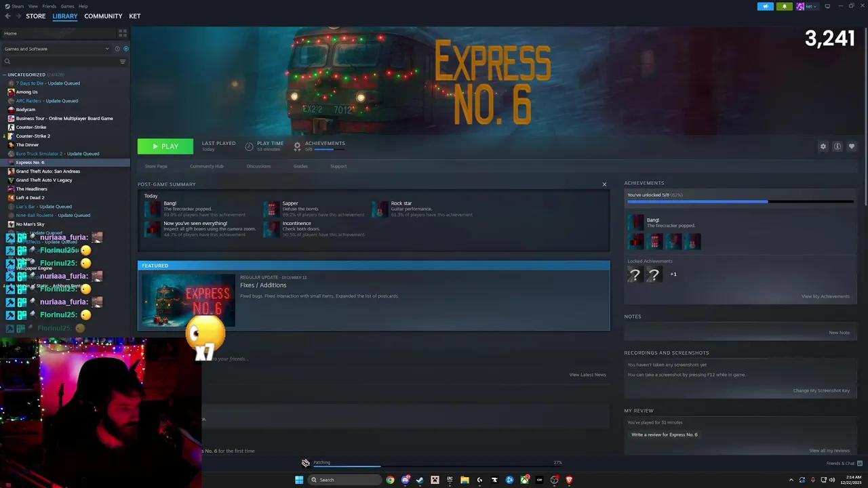Open the Games menu
This screenshot has width=868, height=488.
(x=67, y=6)
